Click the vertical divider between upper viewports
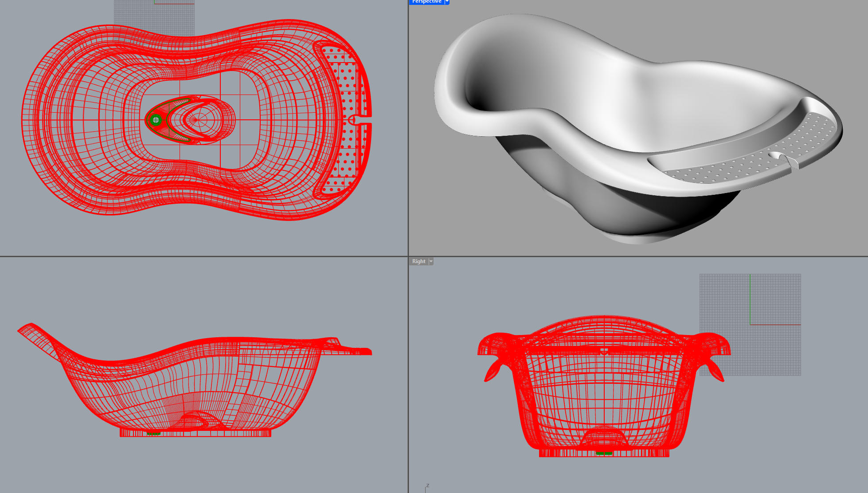 (408, 129)
